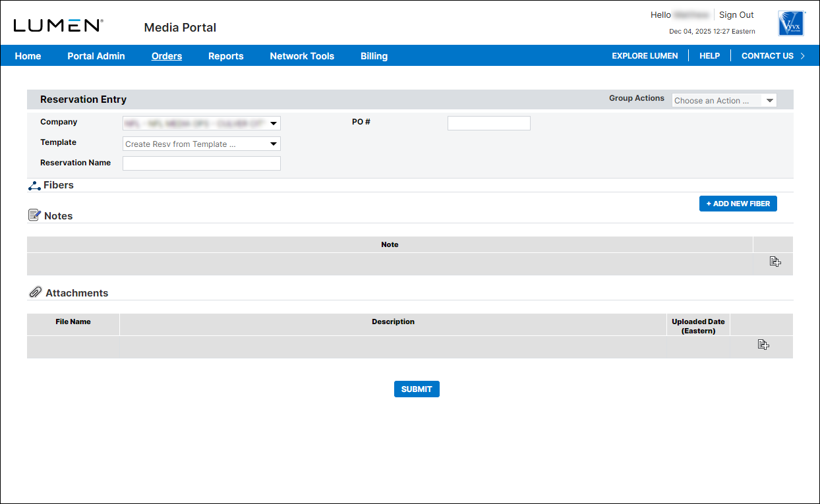Open the Orders menu
This screenshot has height=504, width=820.
pyautogui.click(x=167, y=56)
